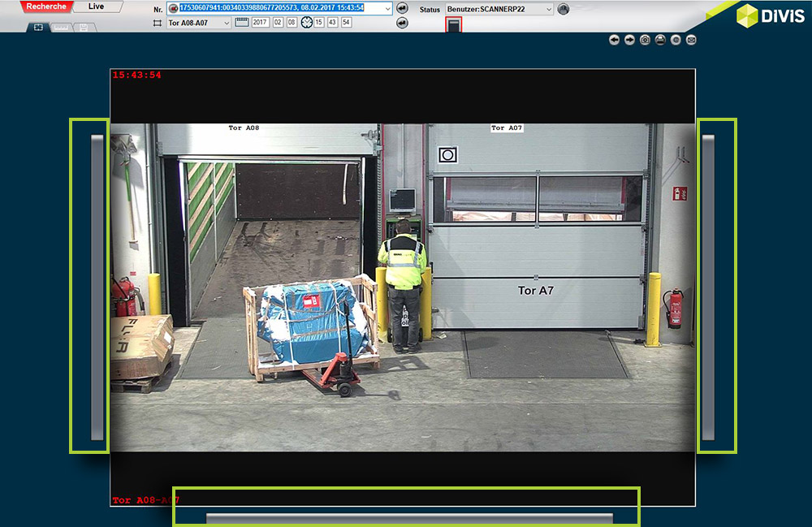This screenshot has height=527, width=812.
Task: Click the horizontal slider bar below video
Action: point(409,518)
